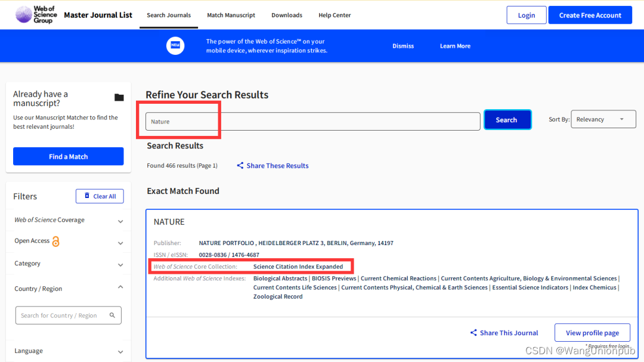Image resolution: width=644 pixels, height=362 pixels.
Task: Click Create Free Account button
Action: click(590, 15)
